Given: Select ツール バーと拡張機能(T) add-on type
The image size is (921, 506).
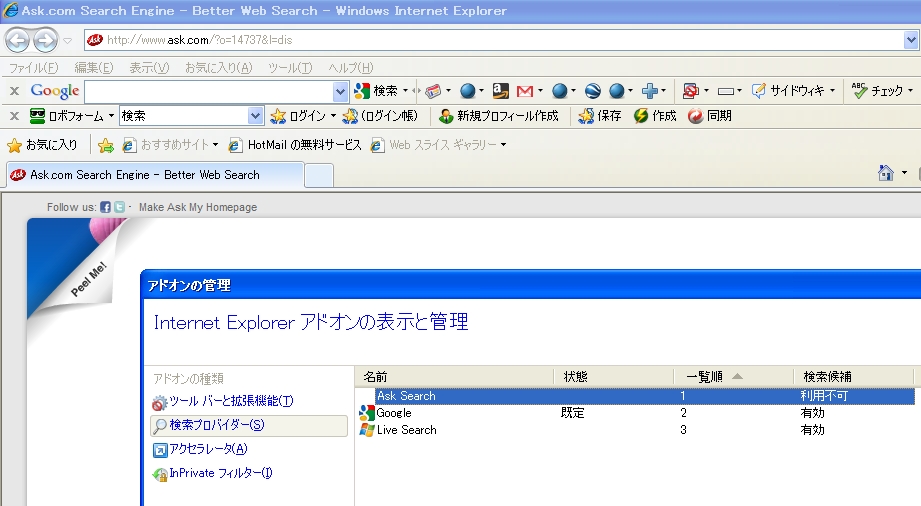Looking at the screenshot, I should coord(231,401).
